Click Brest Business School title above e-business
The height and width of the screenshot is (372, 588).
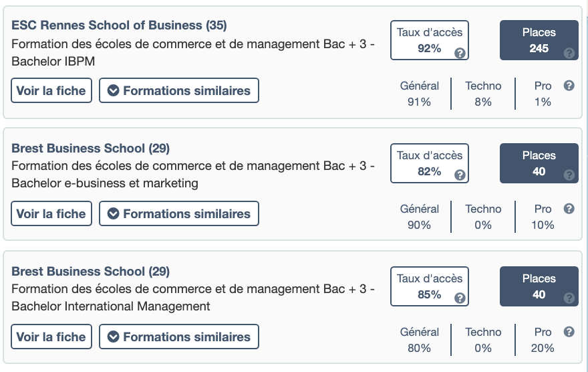pyautogui.click(x=90, y=149)
